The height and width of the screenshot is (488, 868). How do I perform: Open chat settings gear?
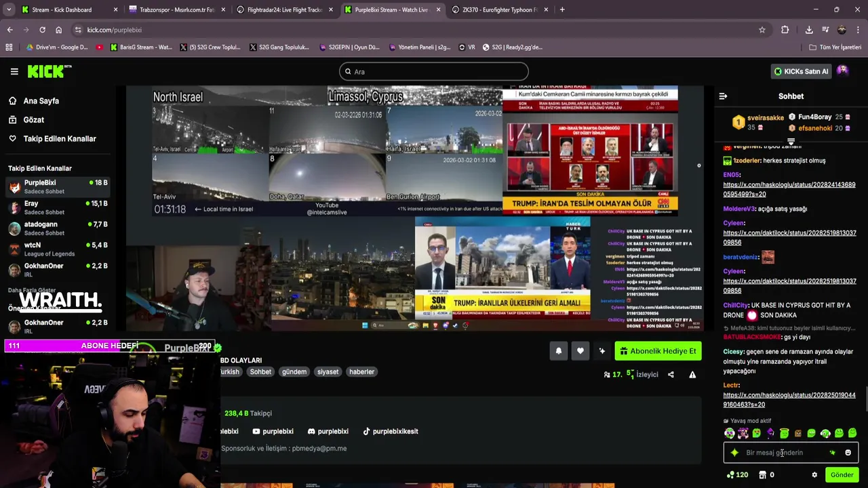tap(814, 475)
